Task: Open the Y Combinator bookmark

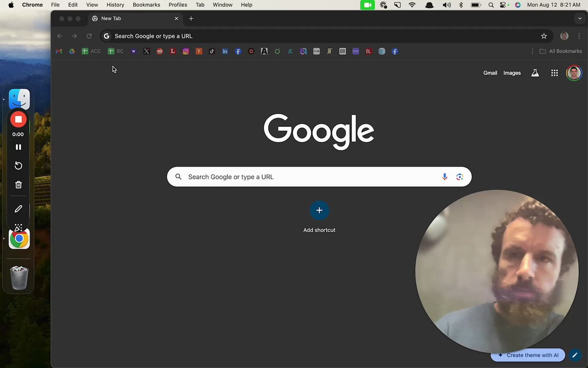Action: (x=199, y=52)
